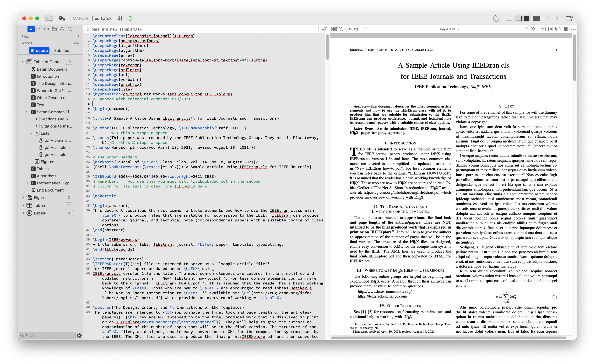This screenshot has width=595, height=364.
Task: Select the Structure tab
Action: [x=39, y=50]
